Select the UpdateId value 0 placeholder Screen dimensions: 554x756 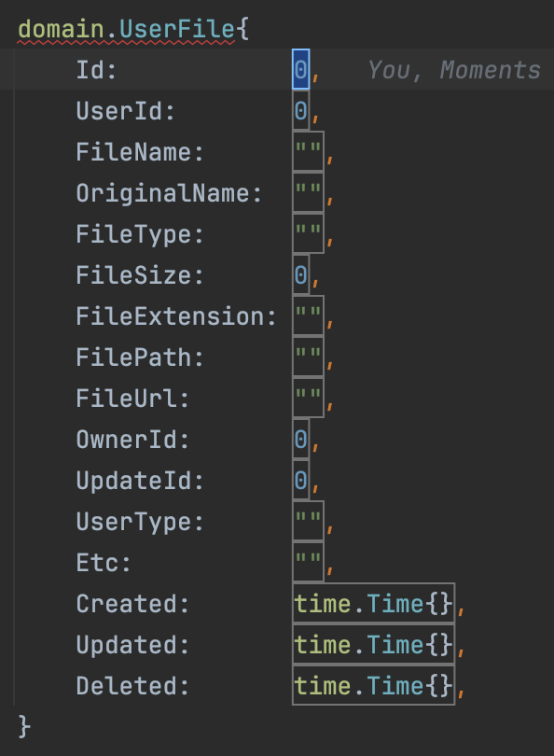[300, 480]
